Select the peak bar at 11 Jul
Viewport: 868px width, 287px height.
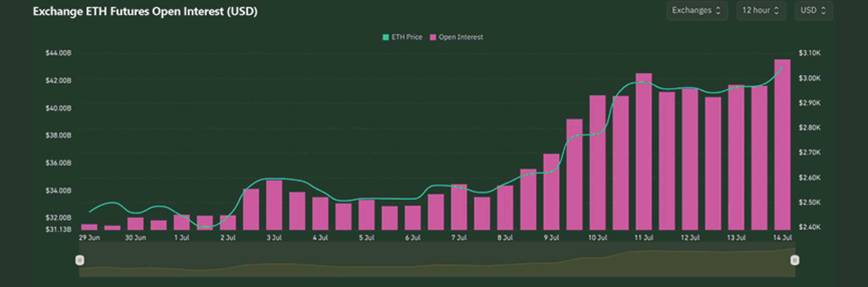tap(644, 152)
